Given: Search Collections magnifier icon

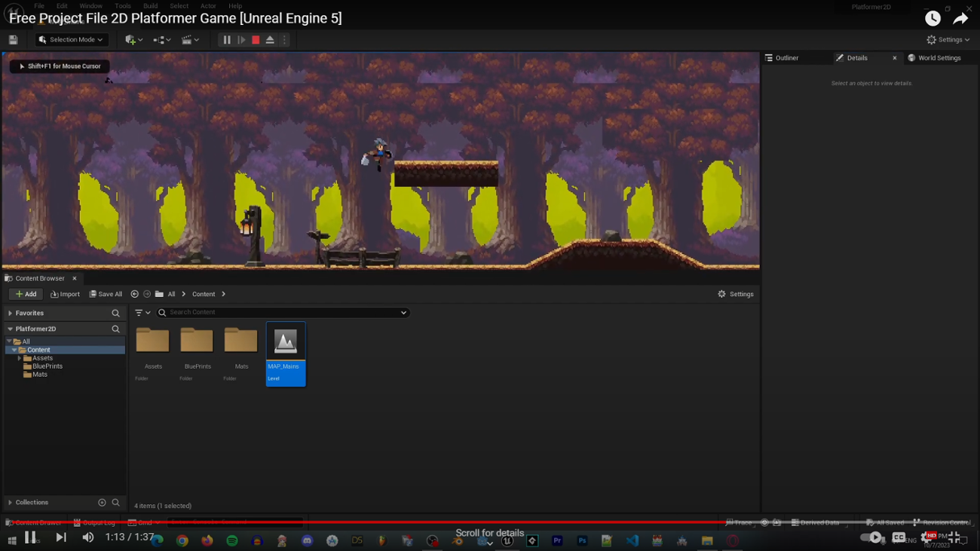Looking at the screenshot, I should [115, 503].
